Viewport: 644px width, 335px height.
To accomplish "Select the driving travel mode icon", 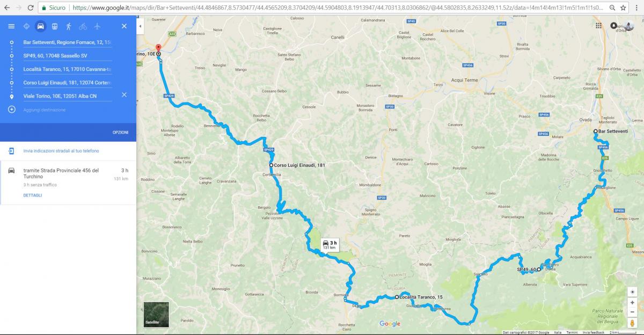I will [x=40, y=26].
